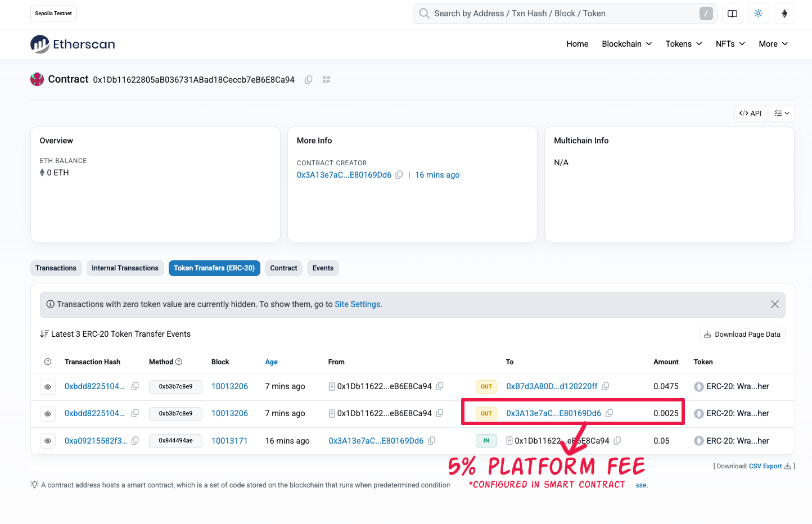Open the Method column help icon
Image resolution: width=812 pixels, height=524 pixels.
point(179,362)
